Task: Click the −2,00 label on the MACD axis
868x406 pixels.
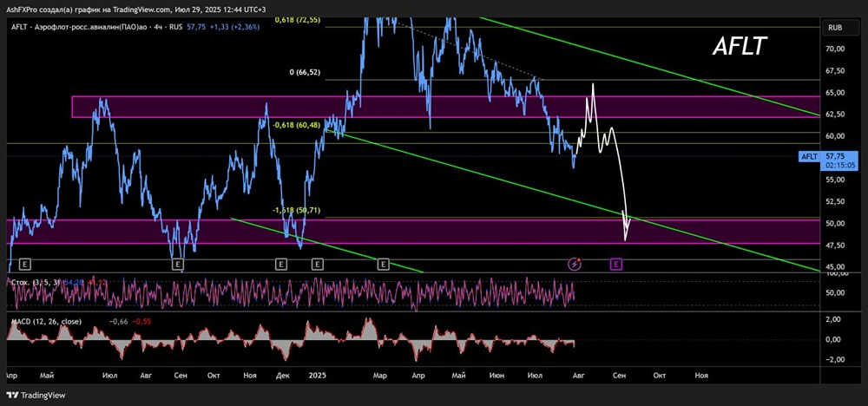Action: point(834,359)
